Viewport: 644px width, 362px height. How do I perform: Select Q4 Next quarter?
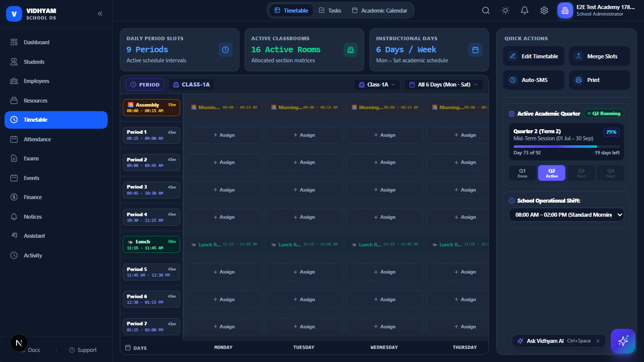coord(610,173)
